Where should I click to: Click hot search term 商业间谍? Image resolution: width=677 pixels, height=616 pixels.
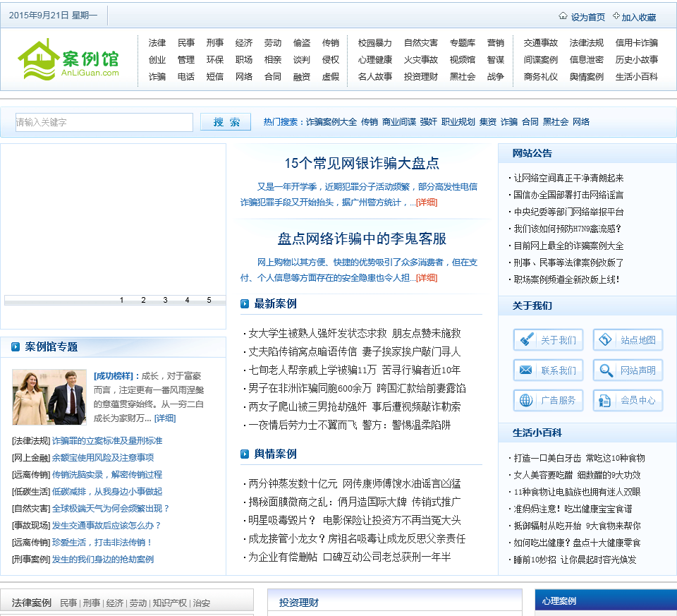[399, 122]
